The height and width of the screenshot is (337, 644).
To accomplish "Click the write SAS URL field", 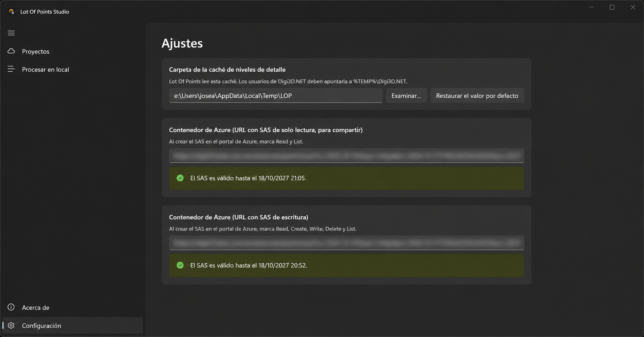I will (347, 243).
